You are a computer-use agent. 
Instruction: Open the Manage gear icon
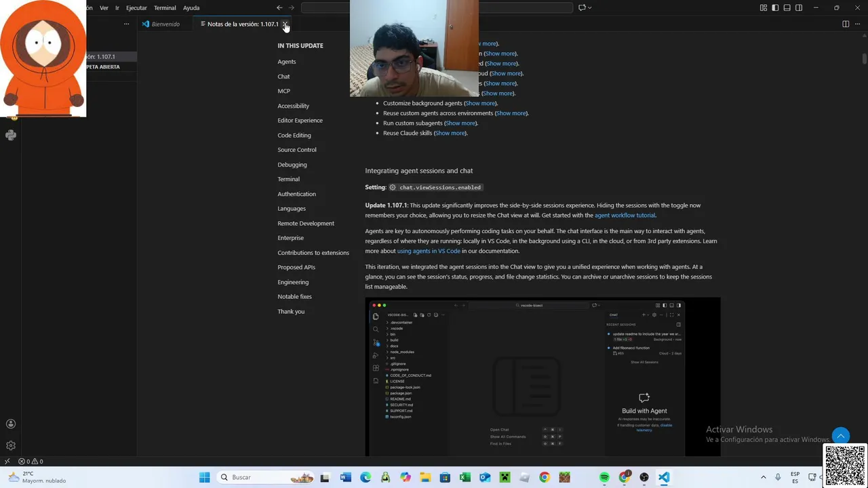11,445
